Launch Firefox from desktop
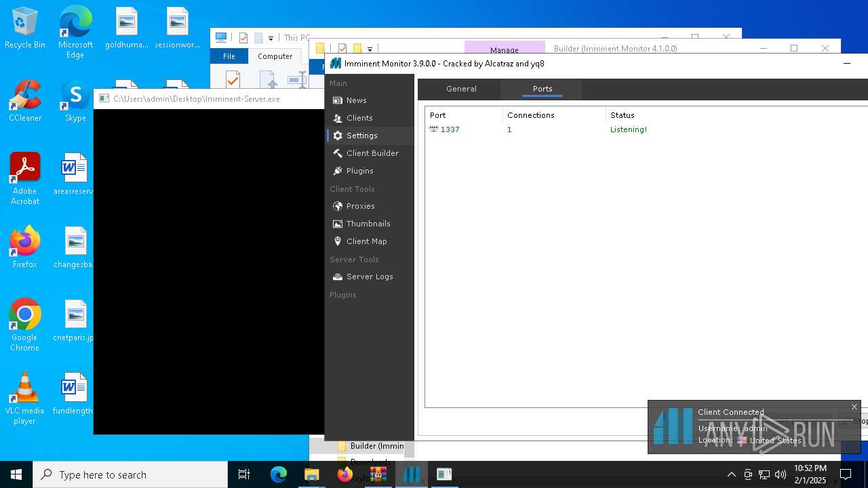This screenshot has width=868, height=488. [25, 247]
